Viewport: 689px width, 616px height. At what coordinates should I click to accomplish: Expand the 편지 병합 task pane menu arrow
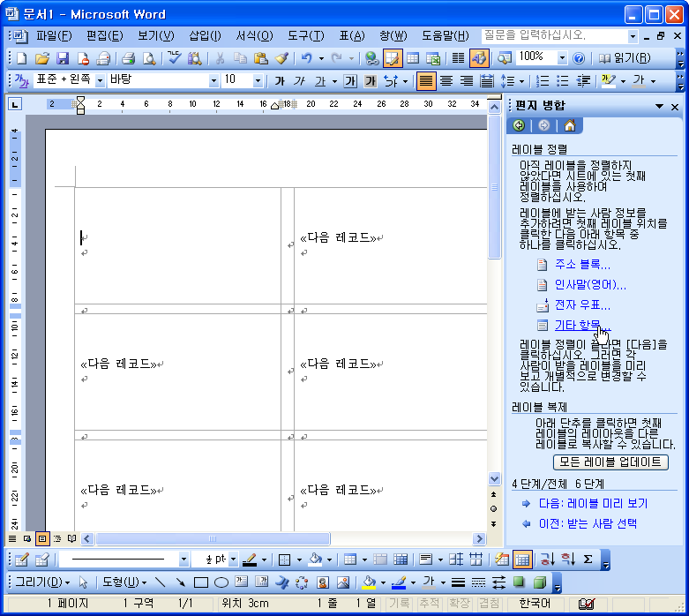(x=659, y=106)
